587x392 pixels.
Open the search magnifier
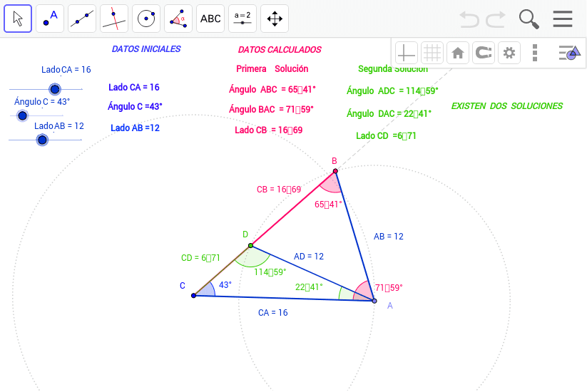pos(529,19)
